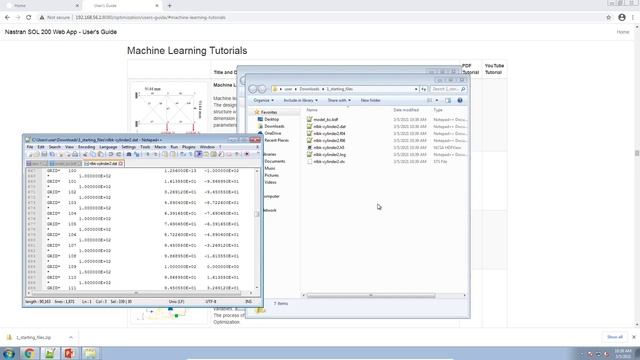This screenshot has height=360, width=640.
Task: Open the Macro menu in Notepad++
Action: pyautogui.click(x=160, y=147)
